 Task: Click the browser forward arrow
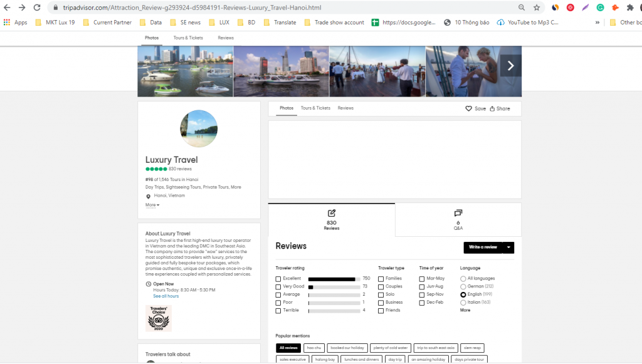(22, 8)
